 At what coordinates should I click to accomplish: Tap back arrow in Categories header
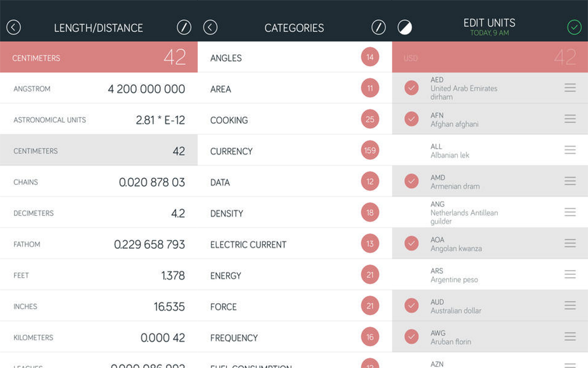tap(210, 28)
